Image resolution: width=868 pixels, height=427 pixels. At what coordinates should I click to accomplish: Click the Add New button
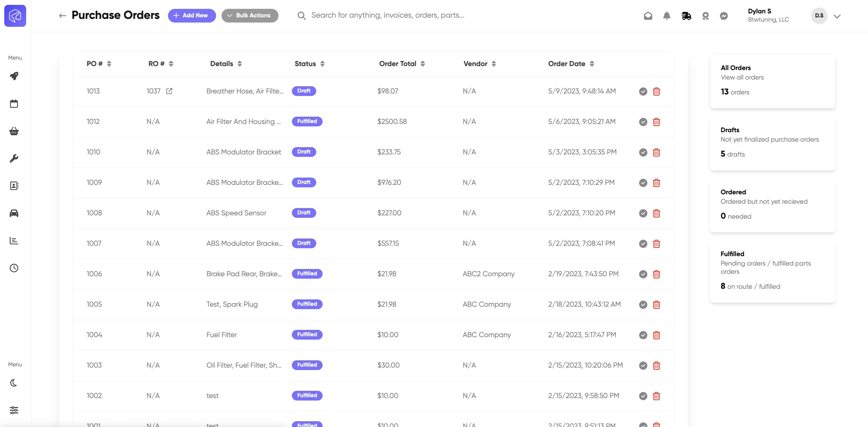pos(192,16)
